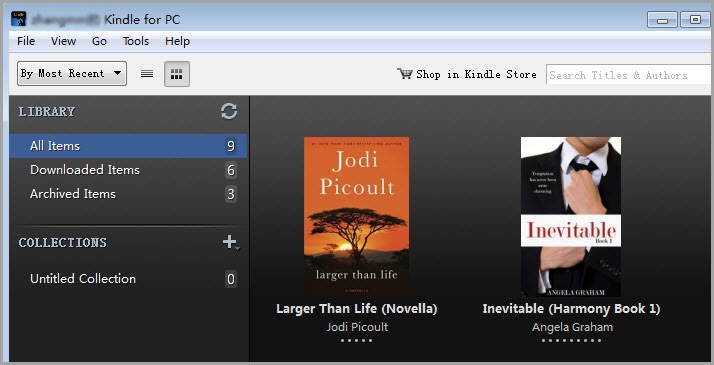Select All Items in the library
The width and height of the screenshot is (714, 365).
point(128,146)
